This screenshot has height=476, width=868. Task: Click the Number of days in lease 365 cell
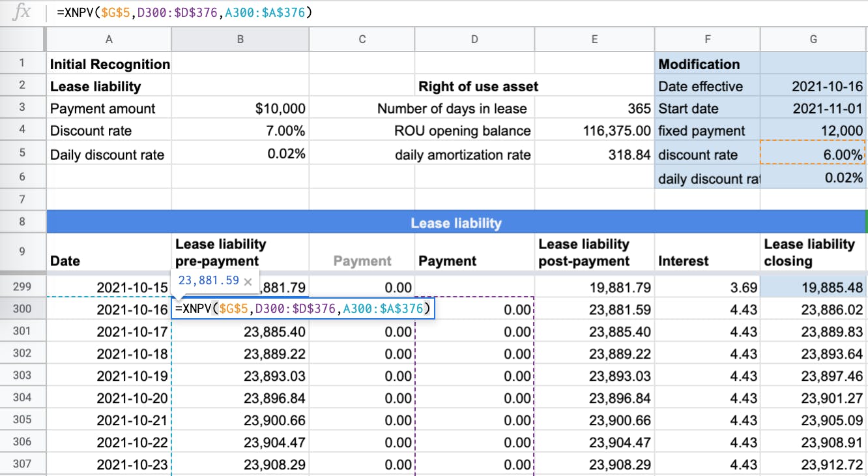[x=594, y=108]
